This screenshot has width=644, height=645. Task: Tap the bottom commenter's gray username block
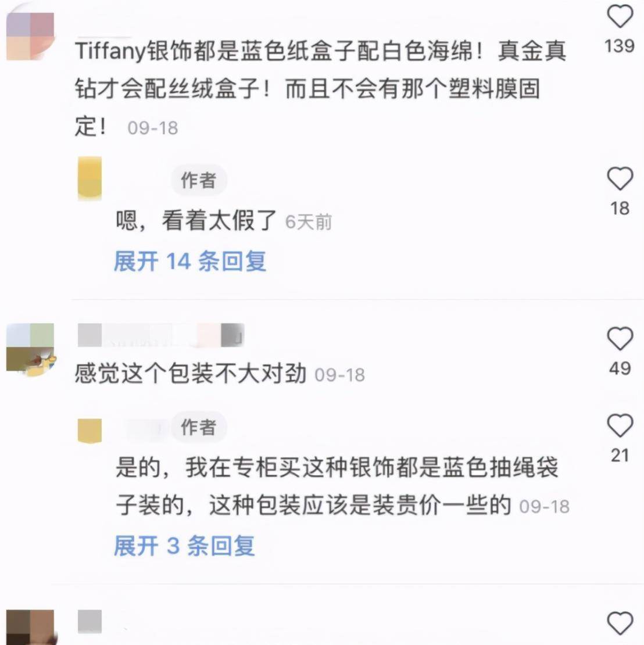pos(90,621)
